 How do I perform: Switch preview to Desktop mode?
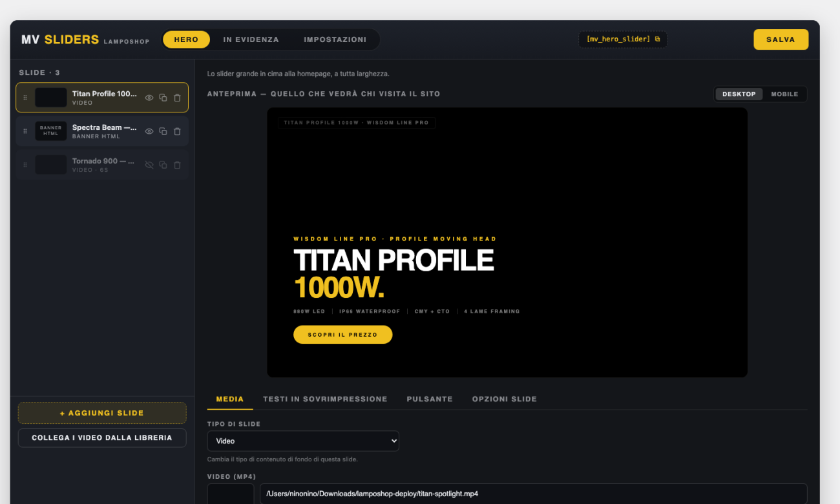tap(739, 94)
